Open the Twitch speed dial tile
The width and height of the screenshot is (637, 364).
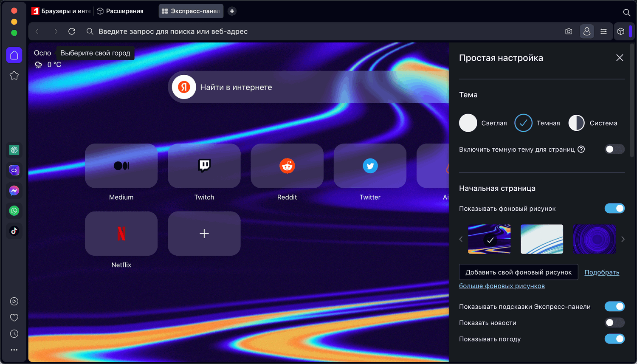tap(204, 166)
